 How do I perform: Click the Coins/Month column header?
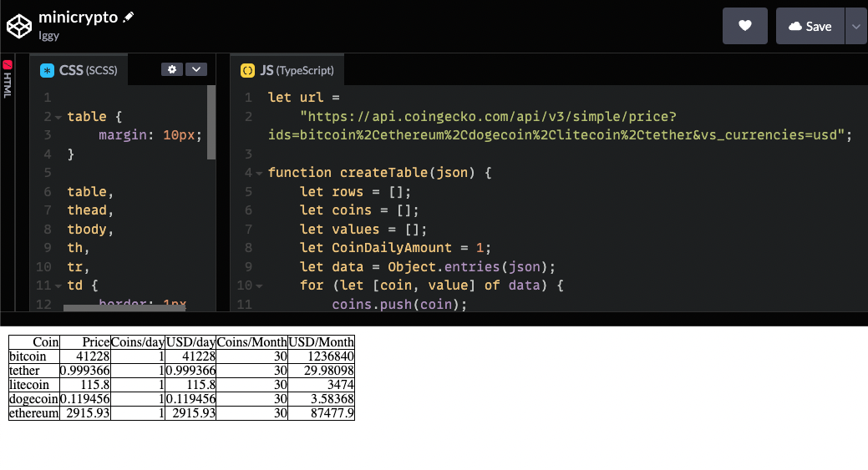251,342
